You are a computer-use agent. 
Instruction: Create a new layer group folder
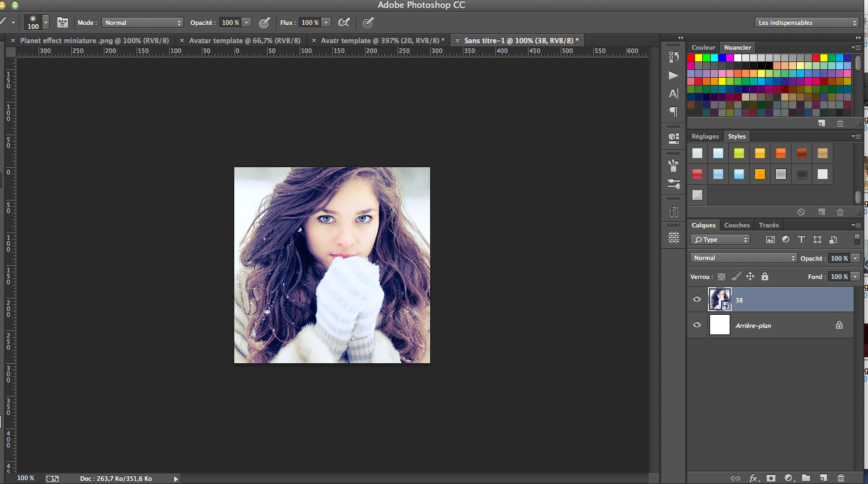(x=806, y=478)
